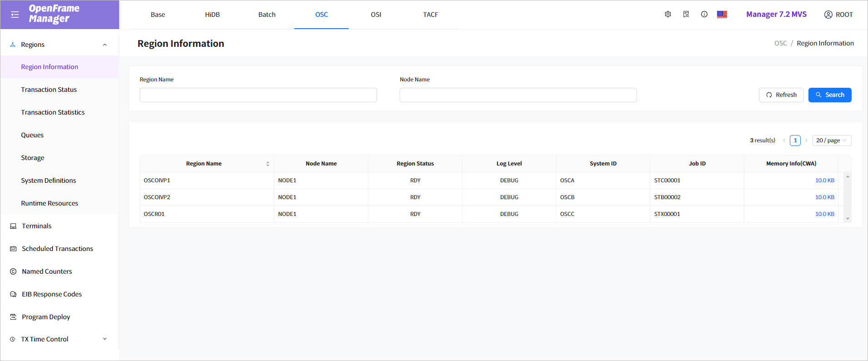Click the blue Search button

tap(829, 95)
